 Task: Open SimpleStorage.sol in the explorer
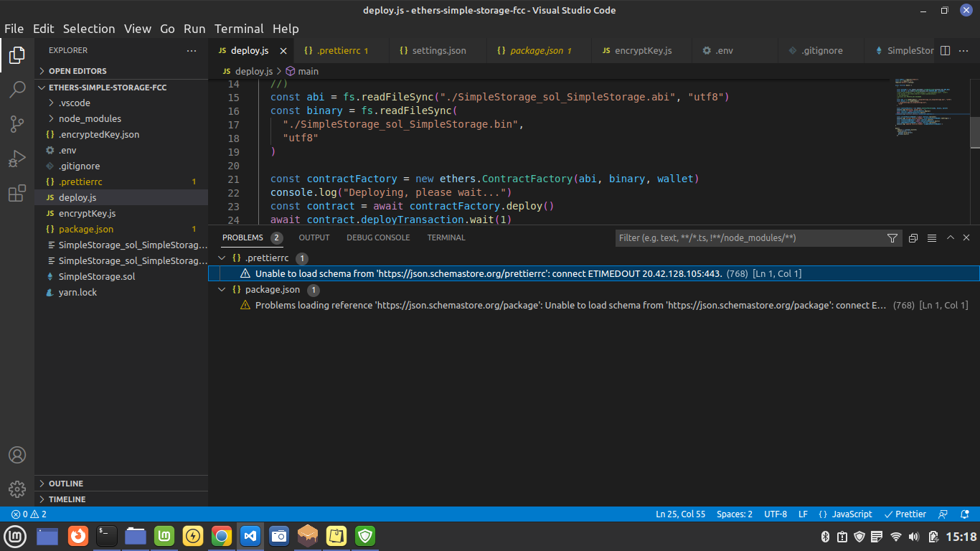[121, 276]
